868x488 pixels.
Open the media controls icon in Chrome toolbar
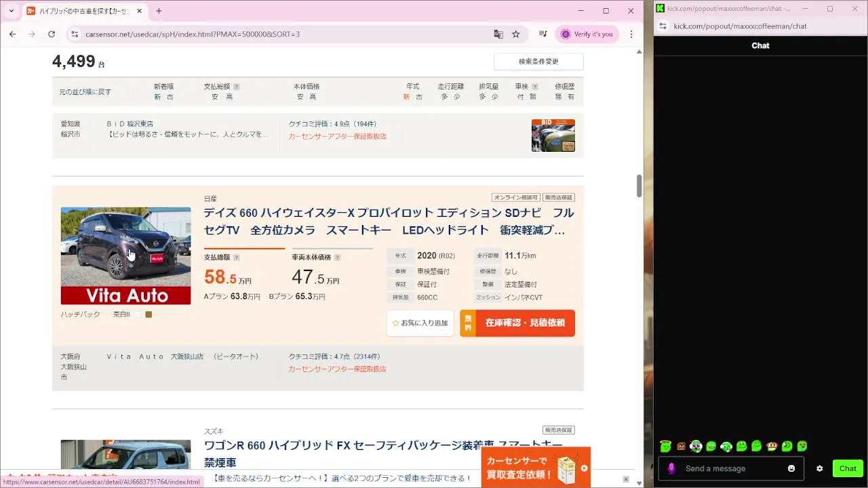pyautogui.click(x=542, y=34)
